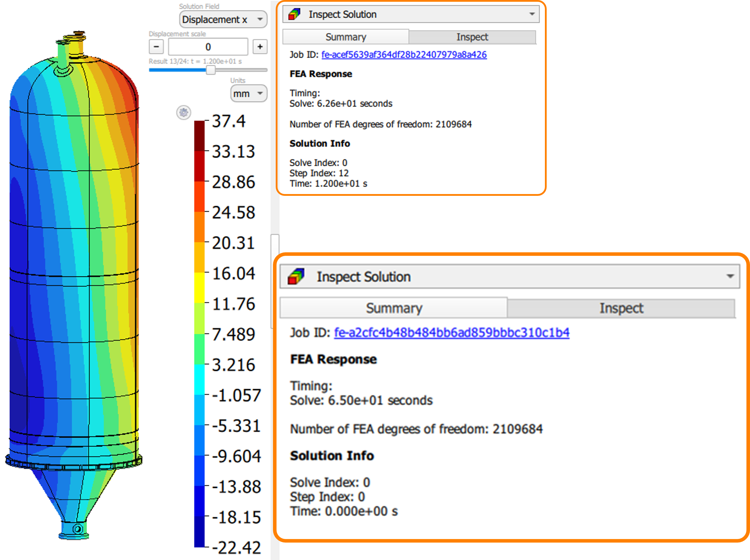The width and height of the screenshot is (750, 560).
Task: Click the dark red top colorbar swatch
Action: pyautogui.click(x=199, y=136)
